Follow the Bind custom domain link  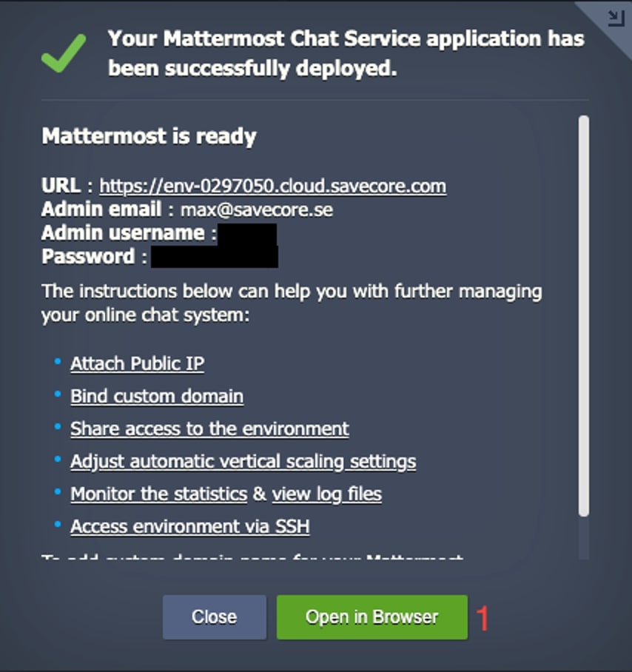pos(156,396)
